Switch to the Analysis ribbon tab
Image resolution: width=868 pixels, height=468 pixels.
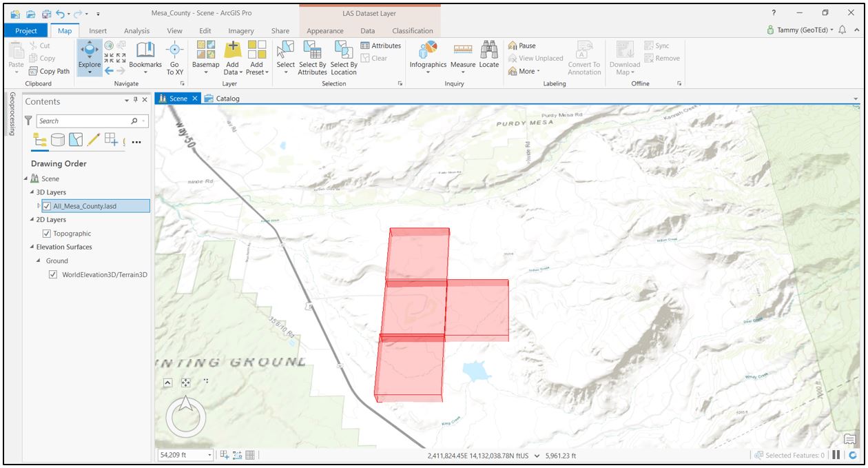[136, 31]
